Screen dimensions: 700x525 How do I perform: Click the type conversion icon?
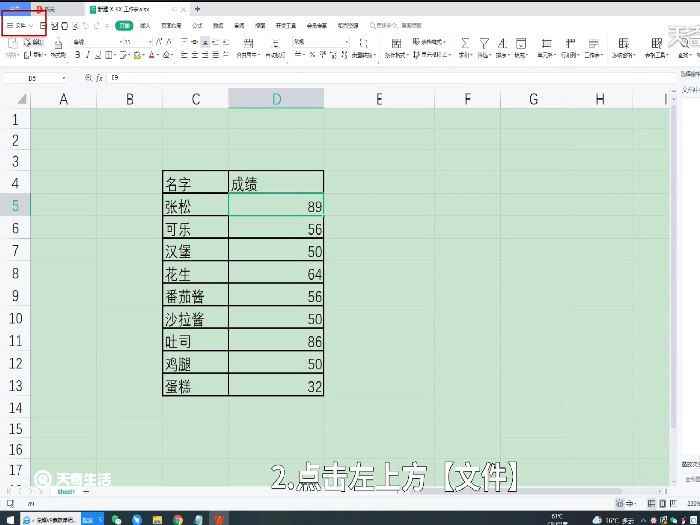[364, 44]
